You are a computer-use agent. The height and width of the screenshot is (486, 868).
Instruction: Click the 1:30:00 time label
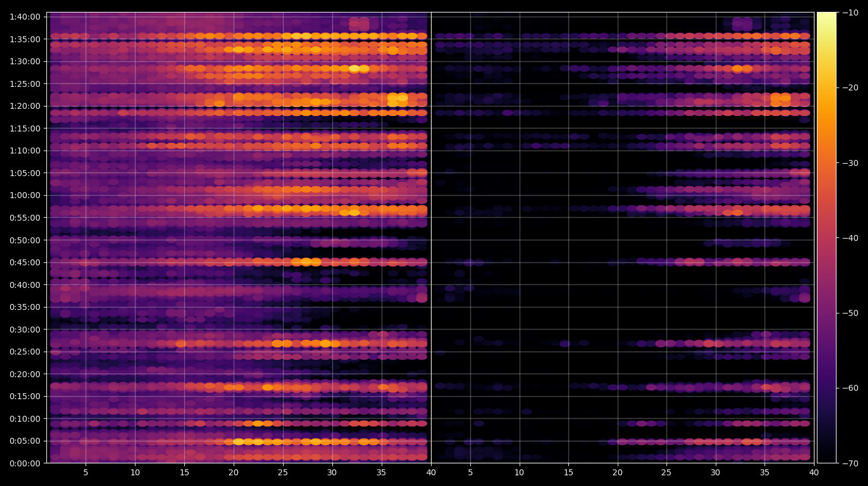[25, 61]
